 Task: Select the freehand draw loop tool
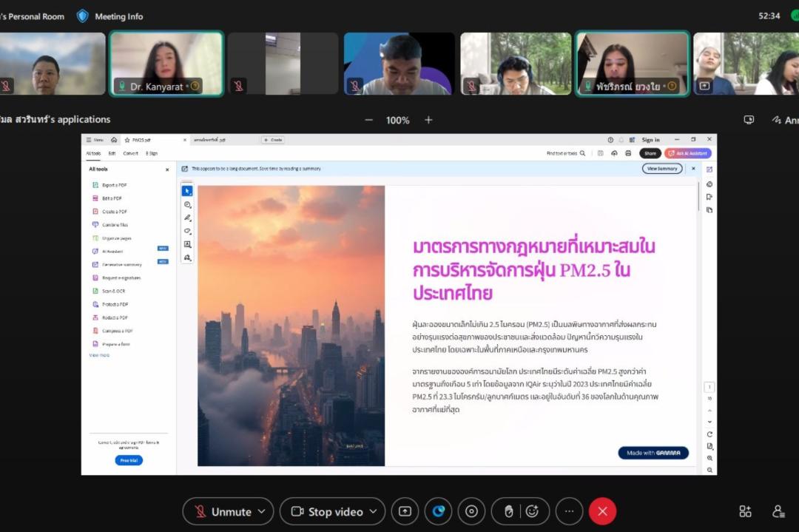(187, 231)
